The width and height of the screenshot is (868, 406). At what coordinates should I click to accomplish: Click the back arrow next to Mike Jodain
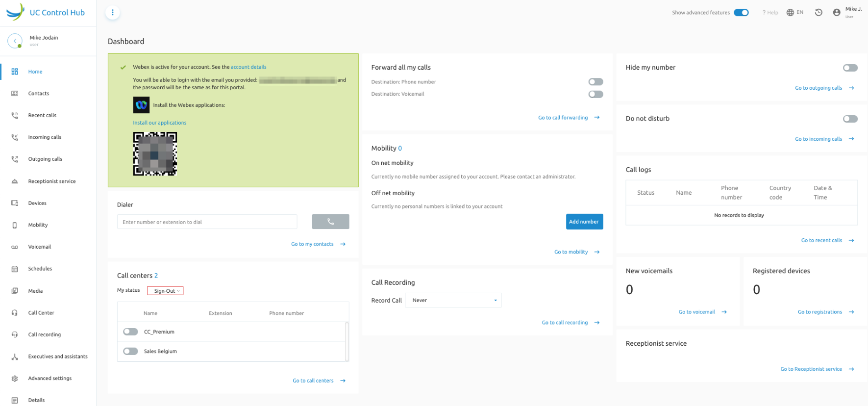pyautogui.click(x=15, y=41)
